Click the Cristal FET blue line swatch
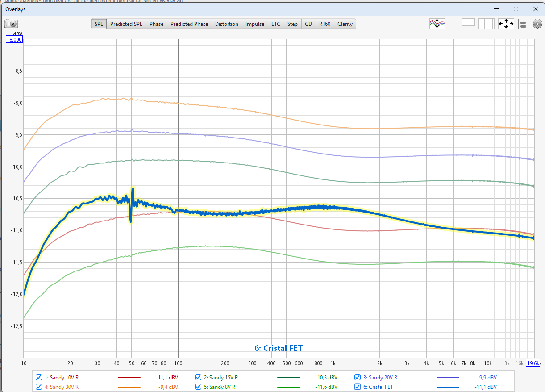The width and height of the screenshot is (545, 392). 448,388
